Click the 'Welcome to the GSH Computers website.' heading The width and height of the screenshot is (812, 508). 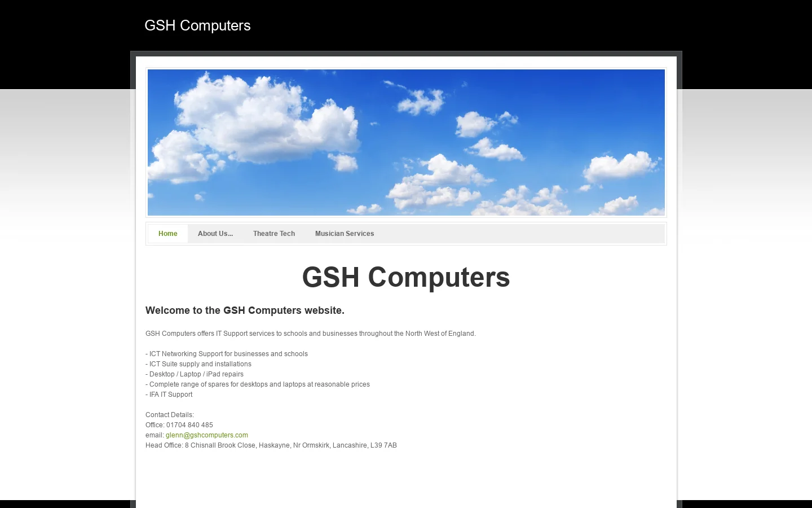pyautogui.click(x=245, y=310)
